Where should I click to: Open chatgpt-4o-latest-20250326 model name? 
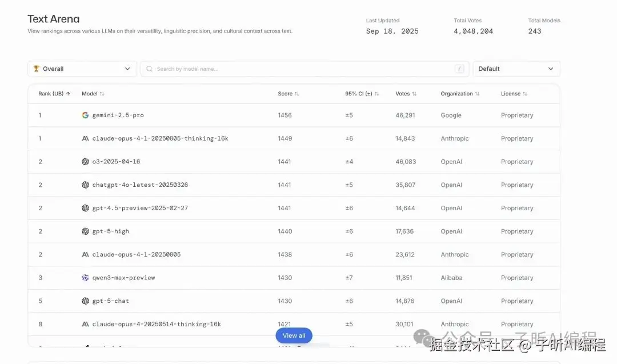click(140, 185)
